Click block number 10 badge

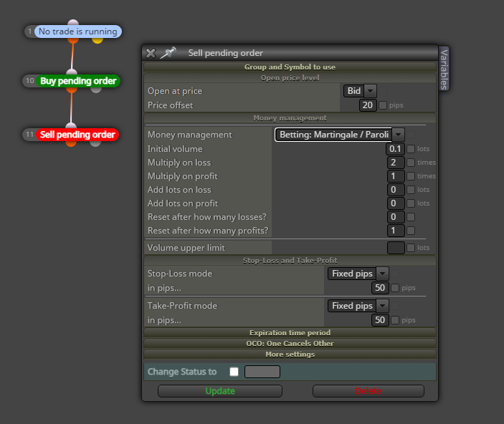point(30,81)
